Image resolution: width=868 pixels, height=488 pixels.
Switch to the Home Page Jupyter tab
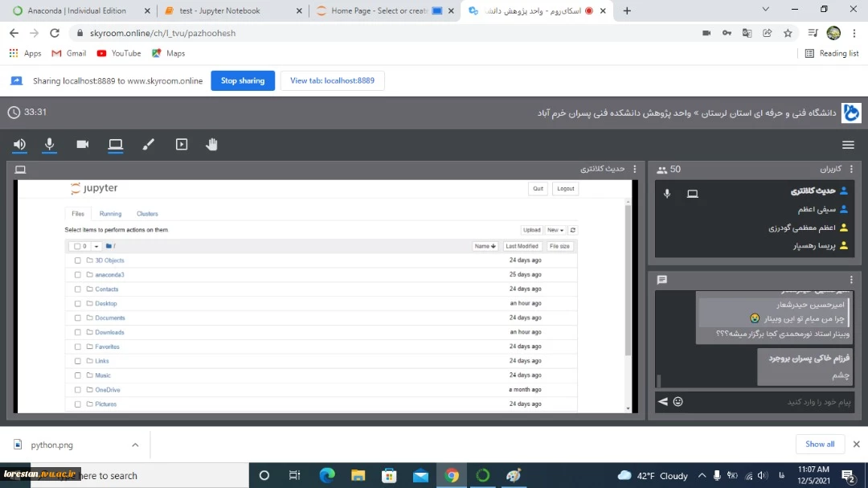pos(379,10)
